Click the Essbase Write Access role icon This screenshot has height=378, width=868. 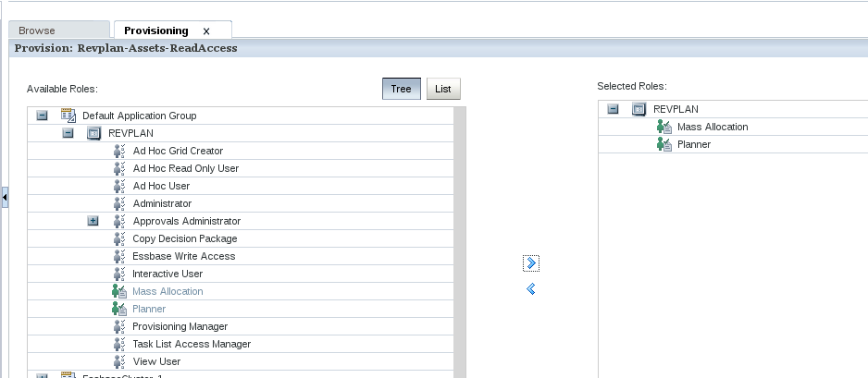pos(119,256)
